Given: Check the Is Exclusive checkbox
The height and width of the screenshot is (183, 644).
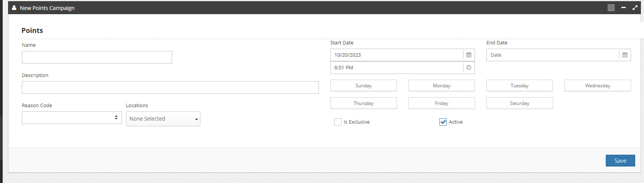Looking at the screenshot, I should click(338, 122).
